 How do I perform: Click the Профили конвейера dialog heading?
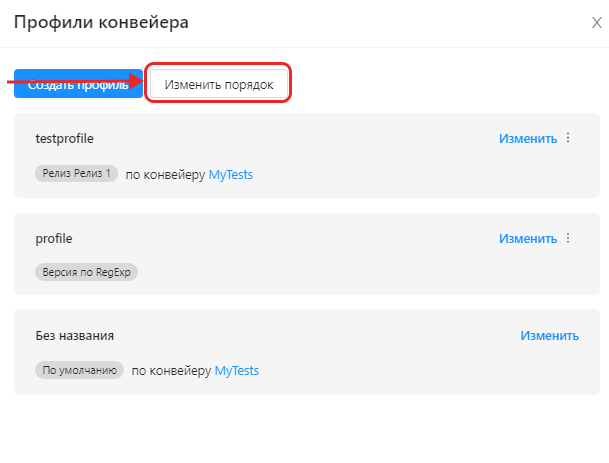point(100,21)
